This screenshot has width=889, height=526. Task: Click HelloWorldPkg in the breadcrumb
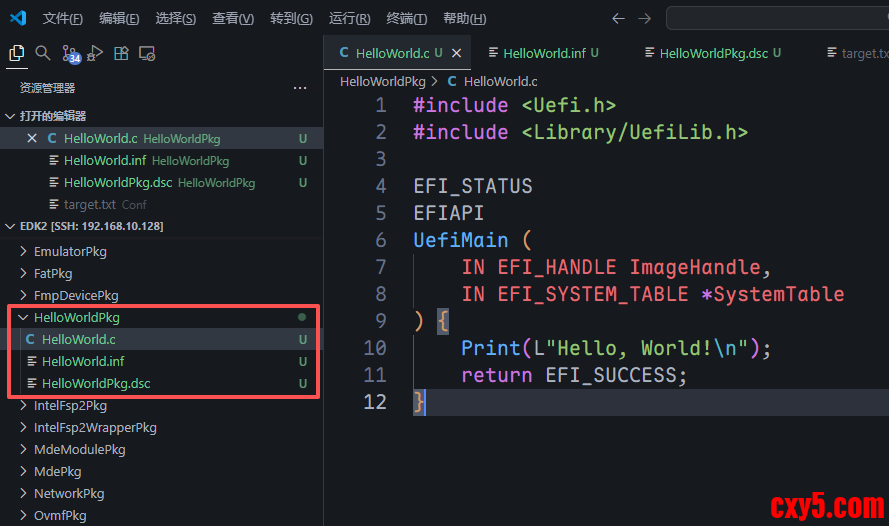[383, 82]
